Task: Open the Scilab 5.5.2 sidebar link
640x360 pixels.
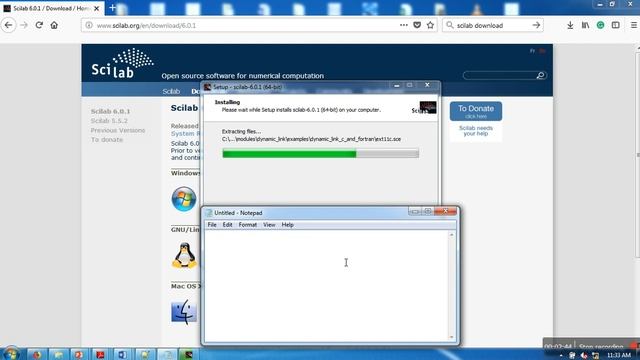Action: click(x=109, y=121)
